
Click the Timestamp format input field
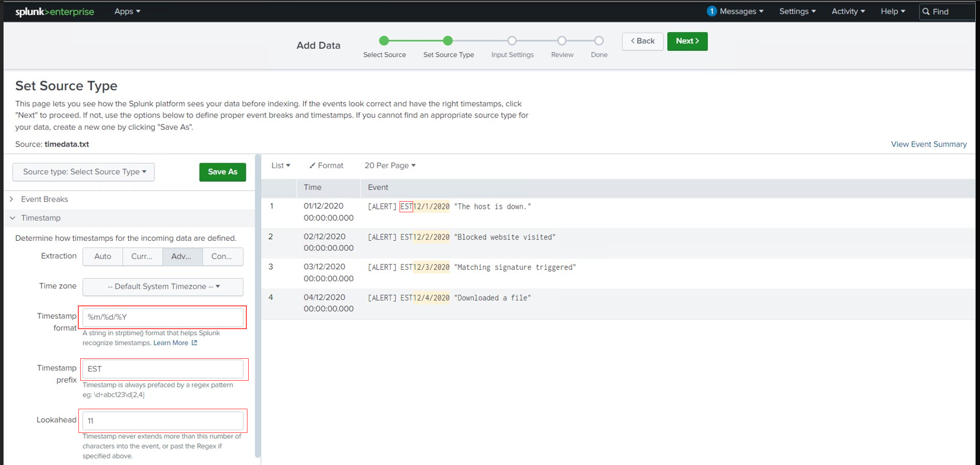click(x=163, y=317)
